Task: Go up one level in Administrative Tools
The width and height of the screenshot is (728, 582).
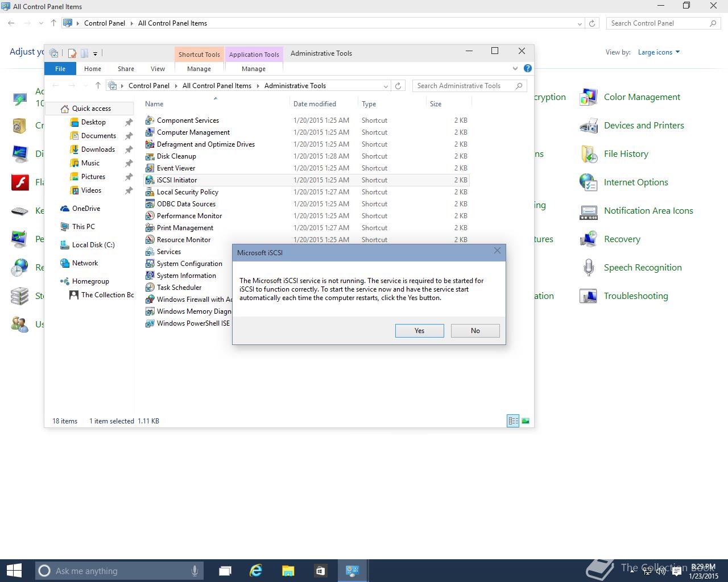Action: [x=98, y=86]
